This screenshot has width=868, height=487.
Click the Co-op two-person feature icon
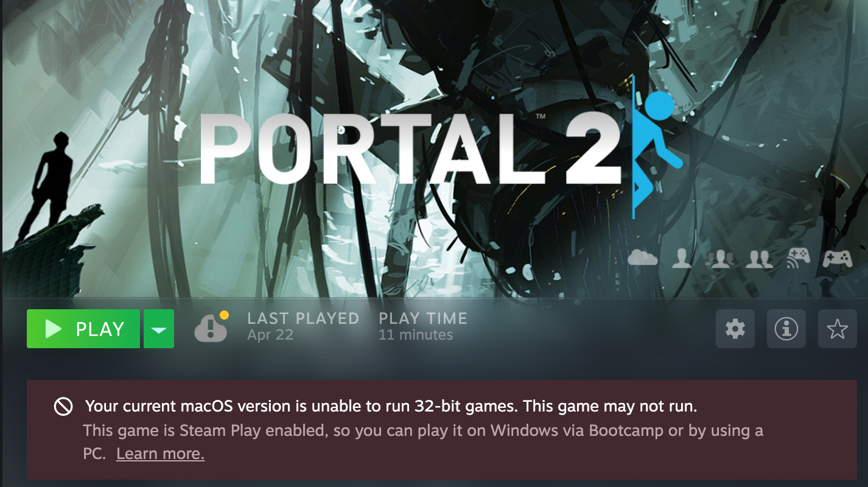[x=759, y=259]
